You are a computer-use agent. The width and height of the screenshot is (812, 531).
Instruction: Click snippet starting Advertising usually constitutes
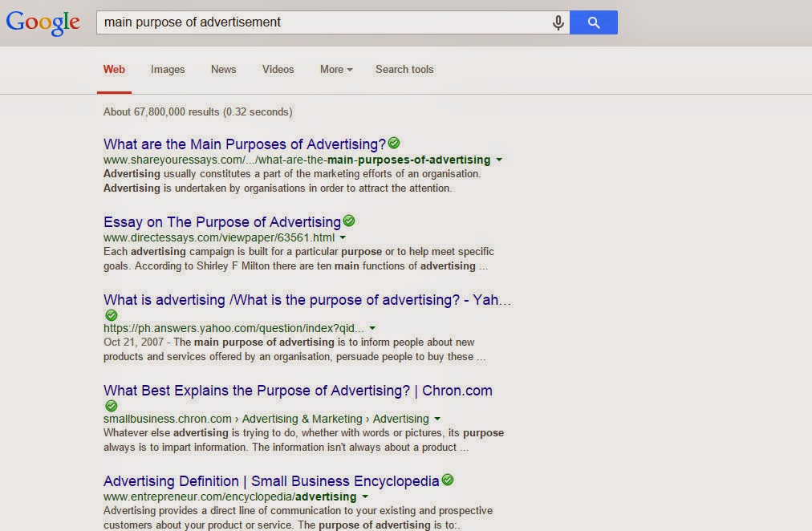(x=292, y=181)
